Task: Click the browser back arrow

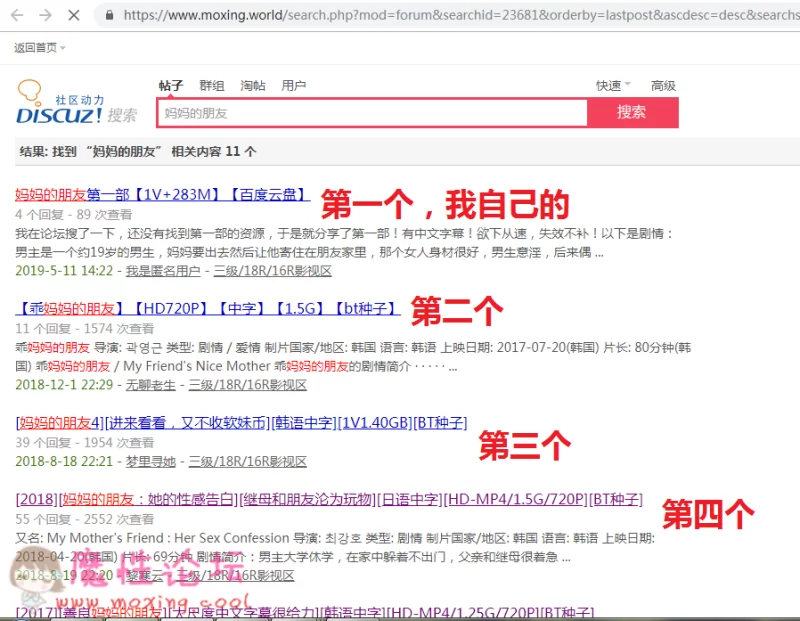Action: pyautogui.click(x=17, y=15)
